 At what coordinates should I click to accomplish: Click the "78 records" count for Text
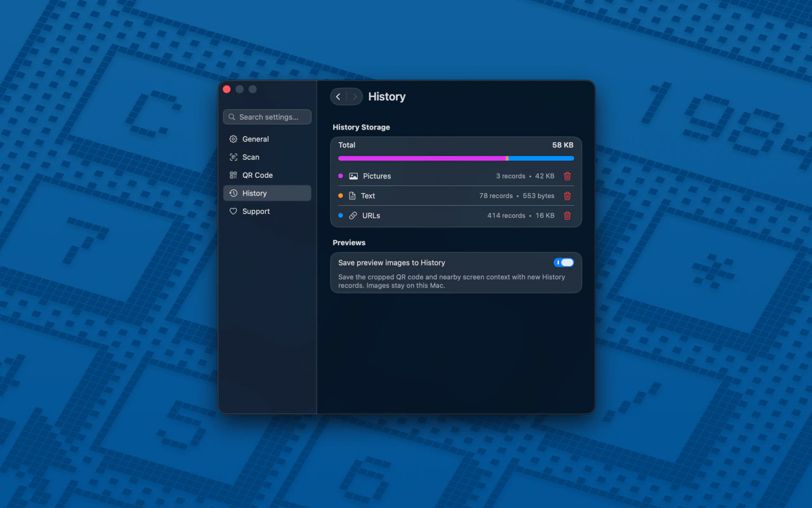point(496,196)
